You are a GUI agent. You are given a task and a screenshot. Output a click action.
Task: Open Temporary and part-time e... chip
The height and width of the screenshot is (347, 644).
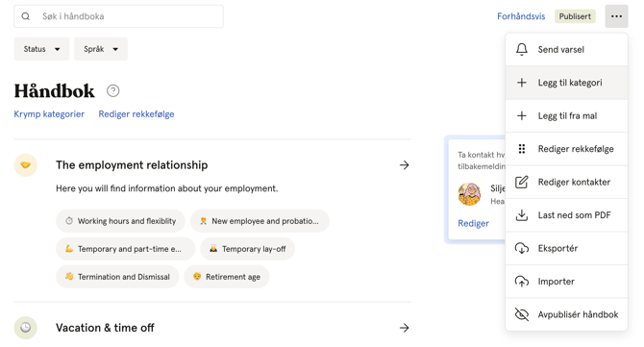click(125, 249)
